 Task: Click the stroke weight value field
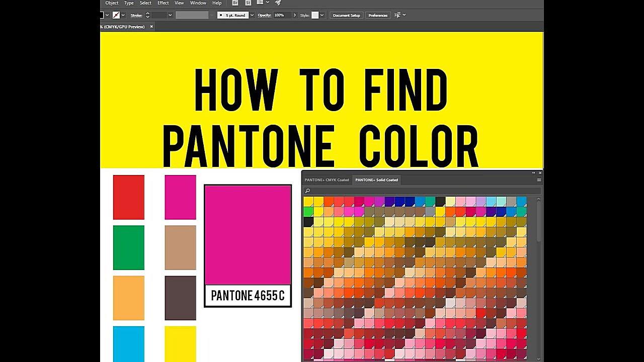click(159, 15)
